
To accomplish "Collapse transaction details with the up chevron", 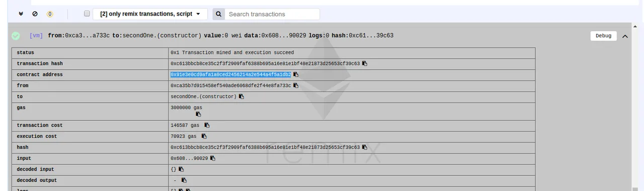I will tap(625, 36).
